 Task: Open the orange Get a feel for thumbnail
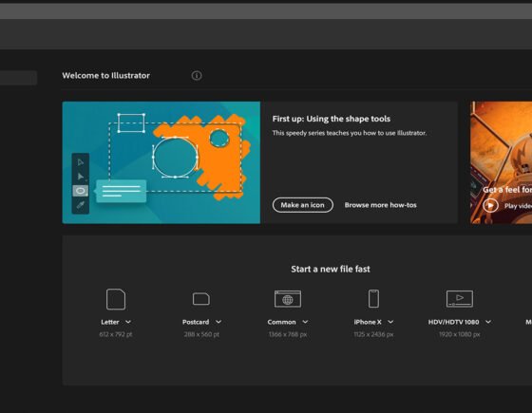(502, 162)
